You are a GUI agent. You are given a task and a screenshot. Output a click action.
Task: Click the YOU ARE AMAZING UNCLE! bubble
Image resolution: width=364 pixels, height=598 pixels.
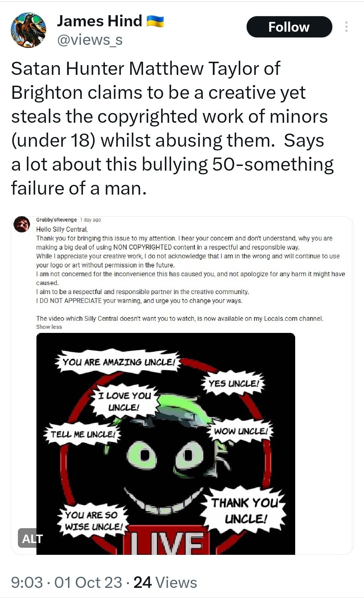click(x=119, y=362)
